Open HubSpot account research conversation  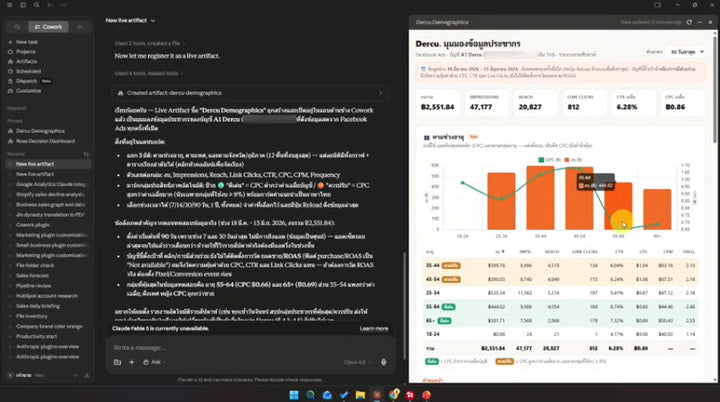pyautogui.click(x=48, y=296)
